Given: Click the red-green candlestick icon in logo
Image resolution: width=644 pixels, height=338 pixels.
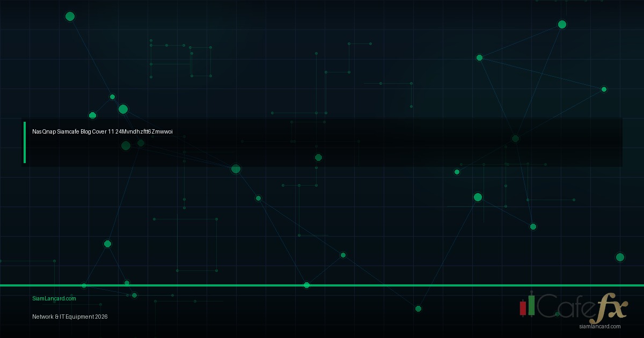Looking at the screenshot, I should click(526, 305).
